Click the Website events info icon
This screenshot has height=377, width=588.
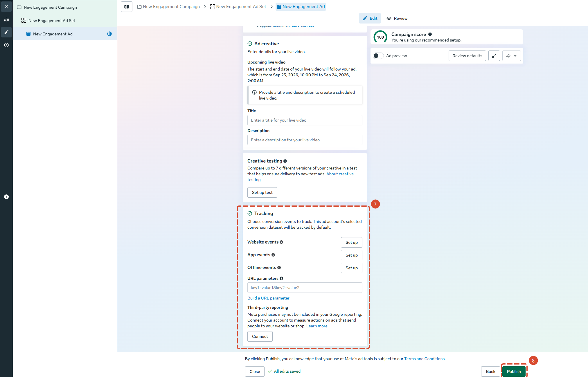pos(281,242)
